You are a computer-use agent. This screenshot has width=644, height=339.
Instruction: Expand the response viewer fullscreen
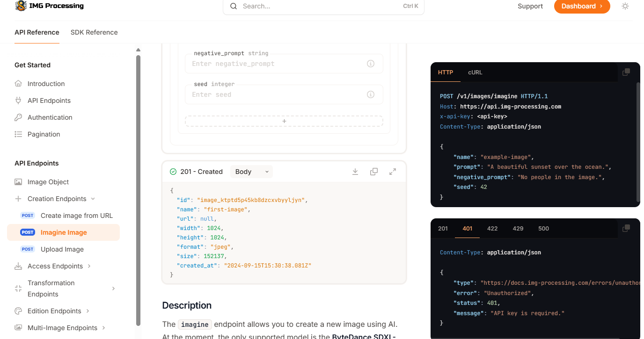click(393, 172)
